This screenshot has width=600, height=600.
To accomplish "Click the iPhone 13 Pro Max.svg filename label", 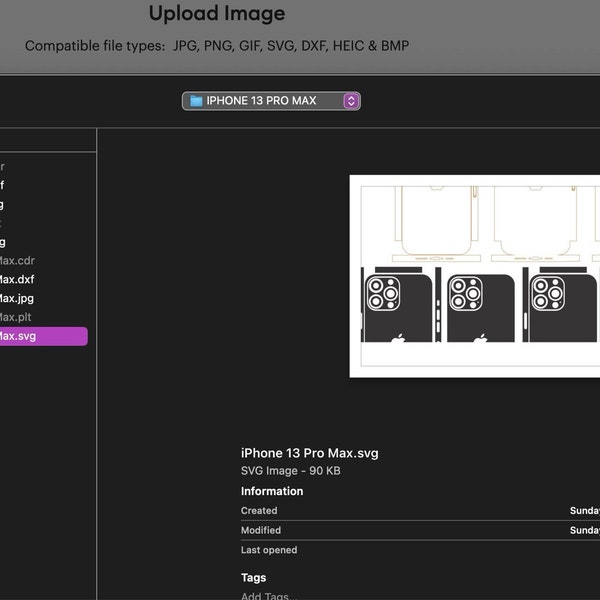I will (x=310, y=453).
